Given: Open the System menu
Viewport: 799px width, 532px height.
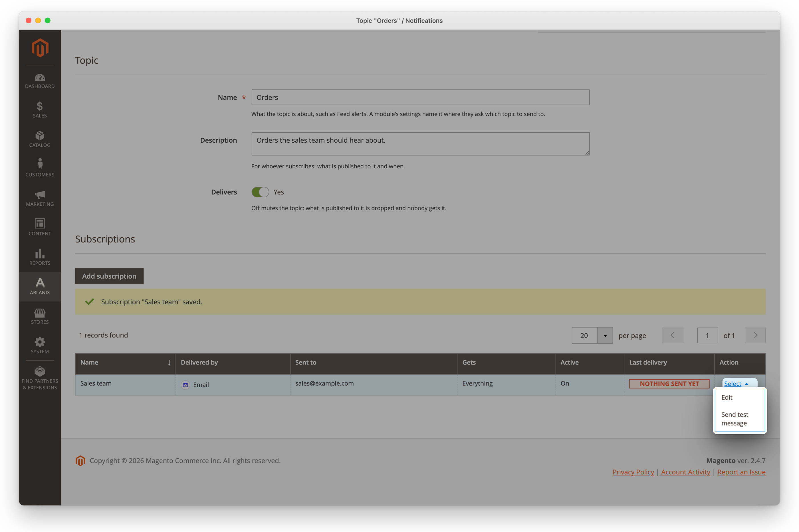Looking at the screenshot, I should pyautogui.click(x=40, y=346).
